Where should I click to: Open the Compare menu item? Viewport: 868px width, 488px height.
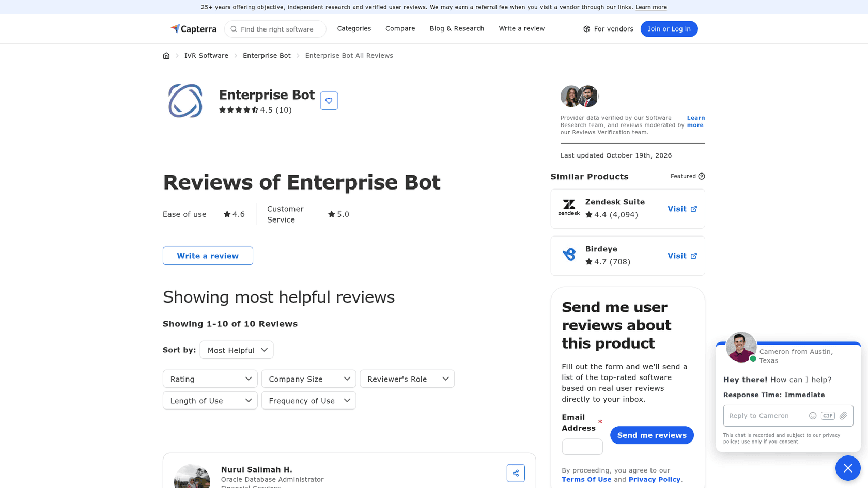tap(400, 28)
